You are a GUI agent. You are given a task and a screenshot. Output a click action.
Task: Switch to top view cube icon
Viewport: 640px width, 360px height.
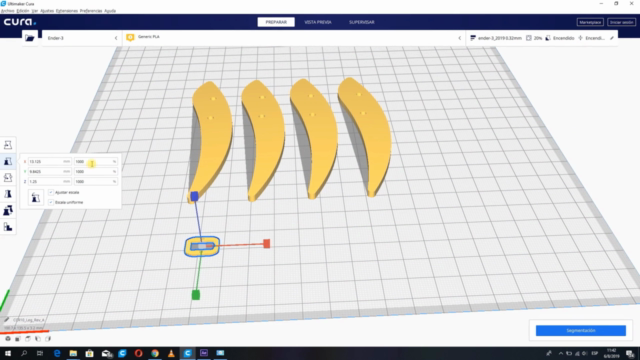tap(28, 339)
